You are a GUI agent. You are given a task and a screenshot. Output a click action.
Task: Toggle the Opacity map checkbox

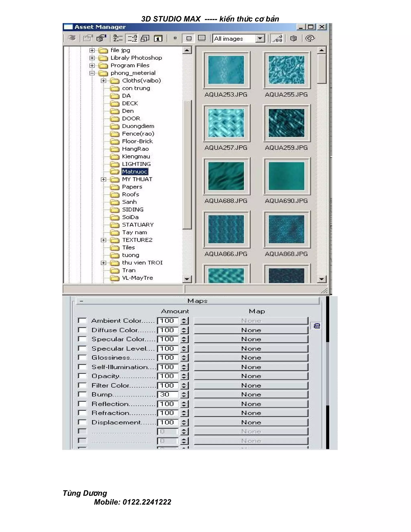[x=82, y=376]
